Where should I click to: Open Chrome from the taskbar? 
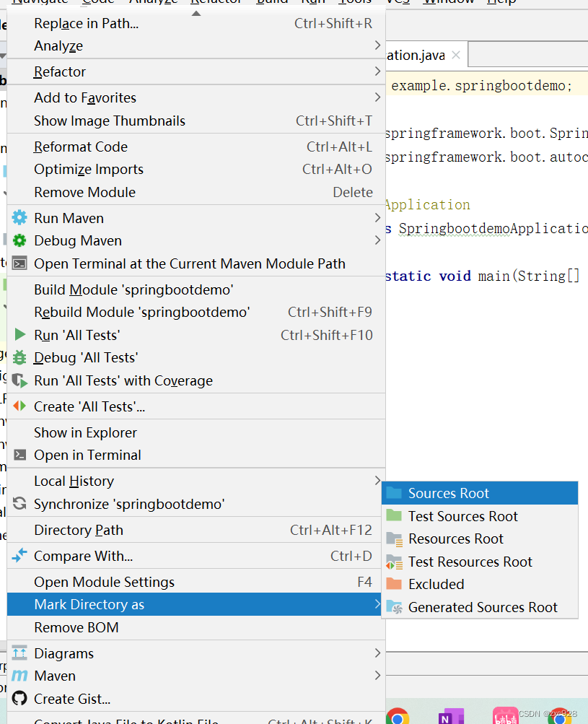point(398,716)
